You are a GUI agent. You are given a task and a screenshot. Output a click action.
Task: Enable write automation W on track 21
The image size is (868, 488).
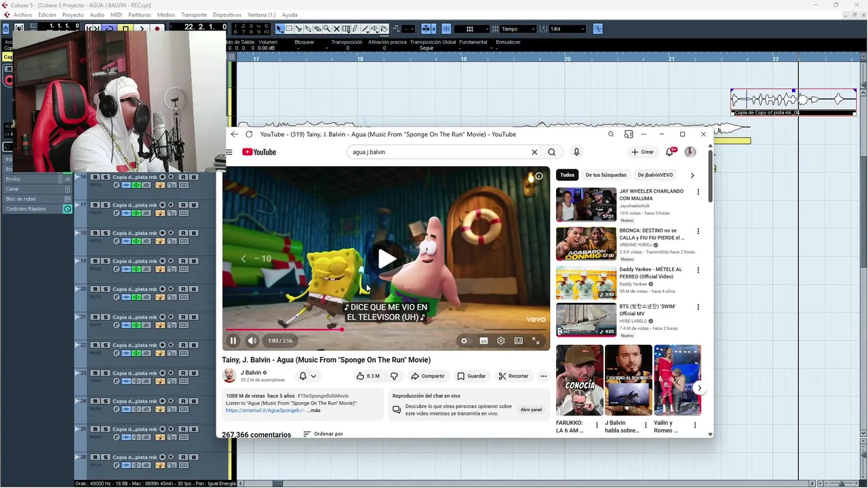(194, 317)
